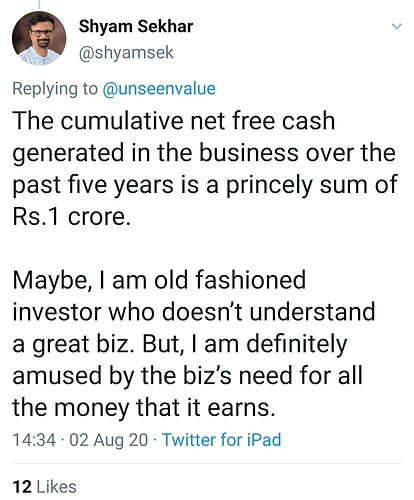Click the line 'generated in the business over'
The height and width of the screenshot is (500, 414).
pyautogui.click(x=204, y=153)
